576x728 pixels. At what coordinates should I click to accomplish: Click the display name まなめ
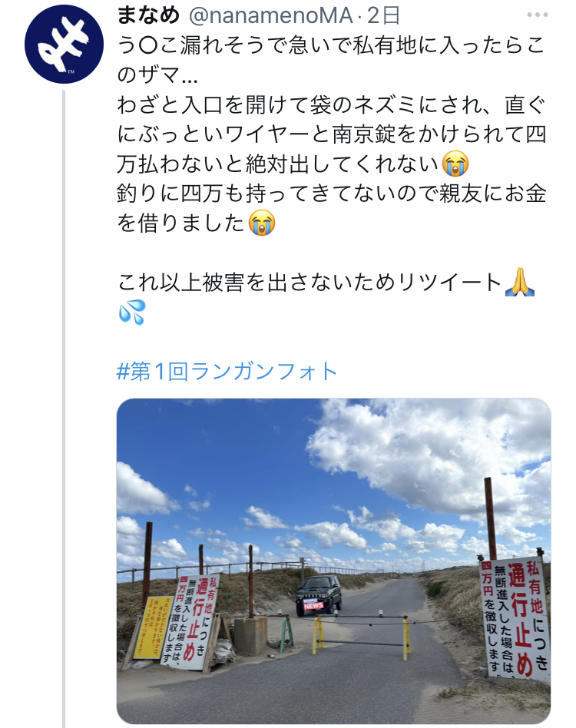point(148,15)
